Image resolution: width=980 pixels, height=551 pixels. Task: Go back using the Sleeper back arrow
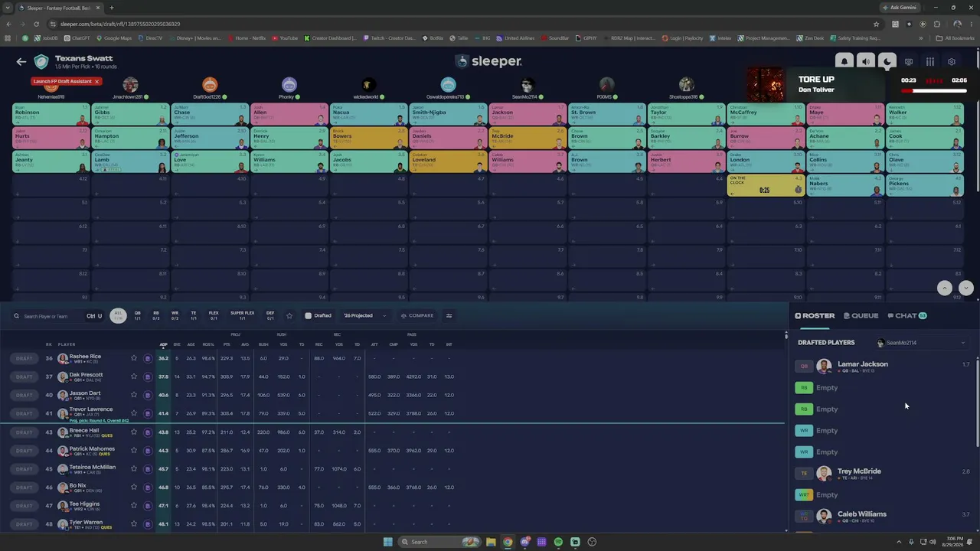pyautogui.click(x=21, y=62)
